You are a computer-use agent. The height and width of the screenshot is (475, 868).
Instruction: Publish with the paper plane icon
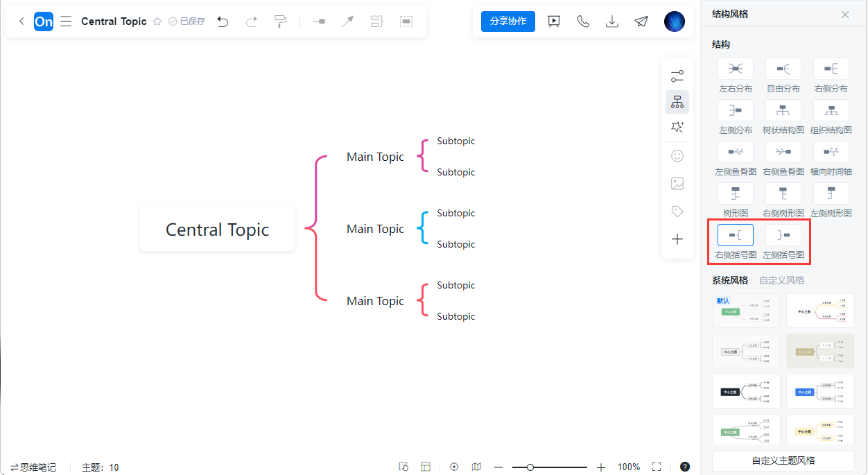[x=641, y=21]
